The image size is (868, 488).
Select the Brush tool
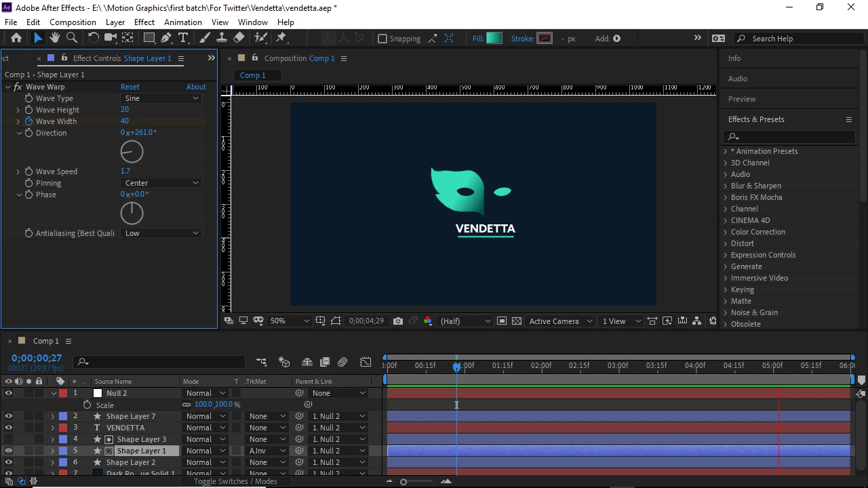pos(205,38)
